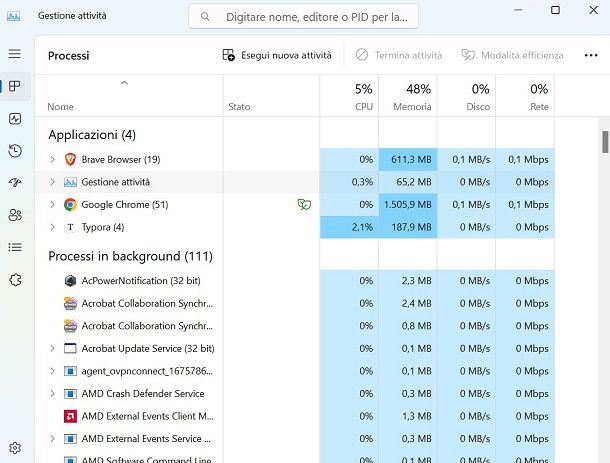The image size is (610, 463).
Task: Open the Startup apps sidebar icon
Action: click(15, 182)
